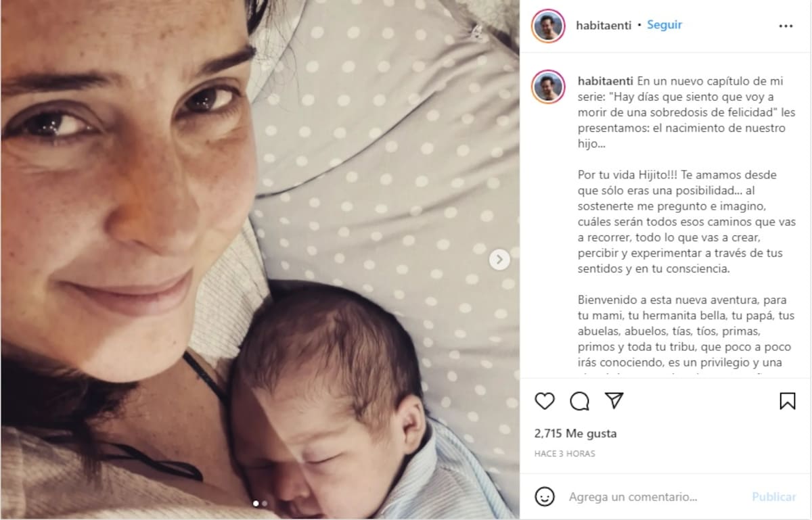This screenshot has width=812, height=520.
Task: Select the first carousel dot indicator
Action: (x=256, y=503)
